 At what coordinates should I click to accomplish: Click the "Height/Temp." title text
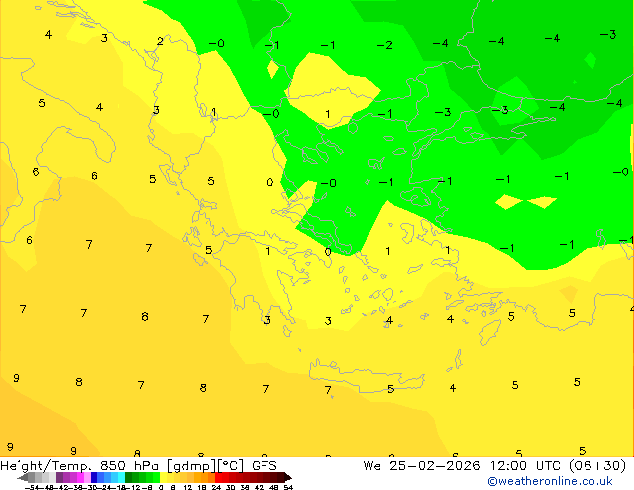(45, 466)
